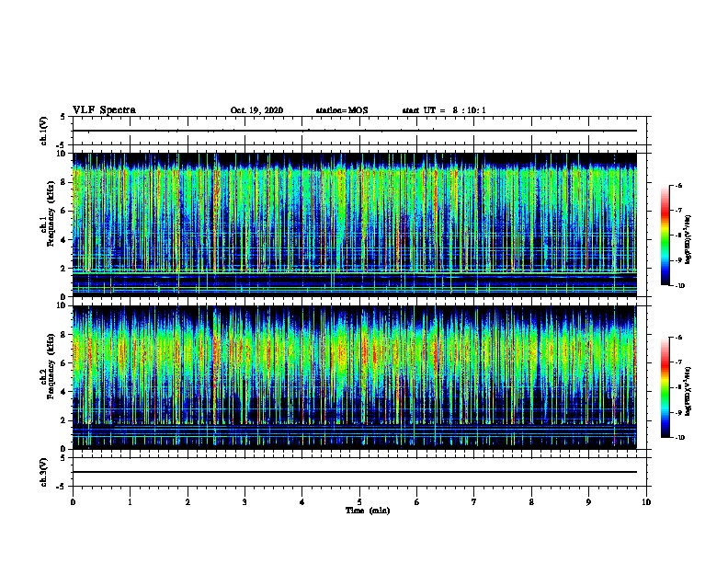Click the ch.2 spectrogram color scale bar
The image size is (728, 563).
pos(665,387)
